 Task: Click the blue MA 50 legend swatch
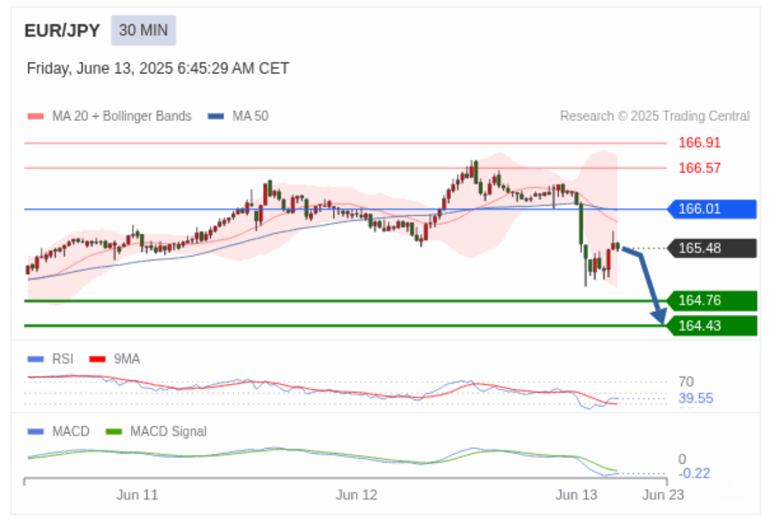click(x=216, y=116)
